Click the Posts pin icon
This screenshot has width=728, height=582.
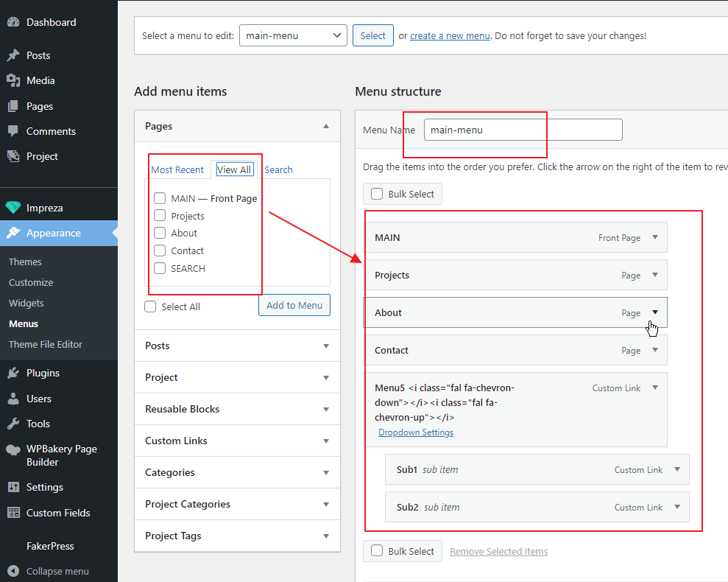13,55
